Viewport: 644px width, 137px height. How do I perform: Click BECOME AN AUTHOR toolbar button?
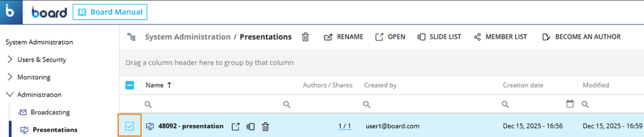click(x=581, y=37)
